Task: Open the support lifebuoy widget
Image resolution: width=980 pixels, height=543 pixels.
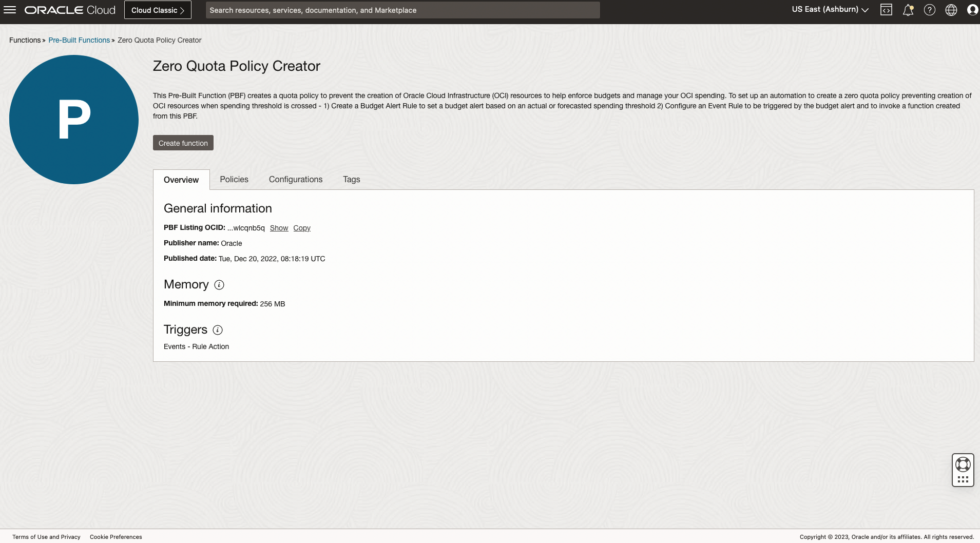Action: coord(963,465)
